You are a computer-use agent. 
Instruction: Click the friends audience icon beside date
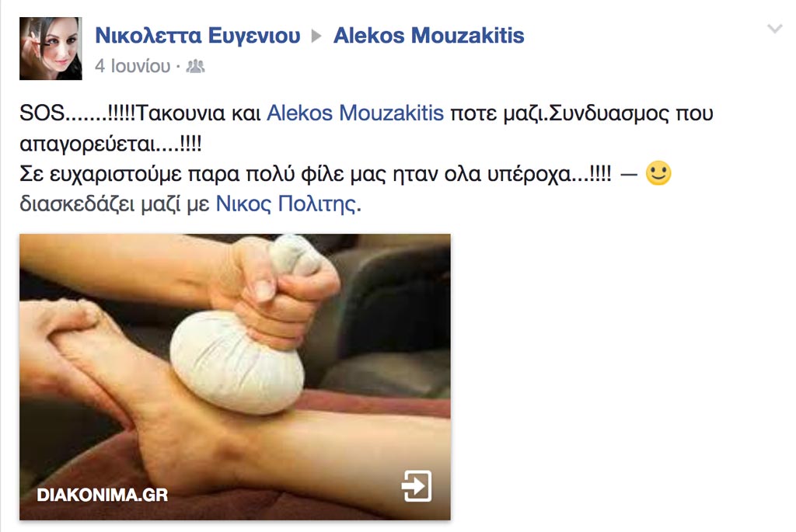tap(195, 66)
